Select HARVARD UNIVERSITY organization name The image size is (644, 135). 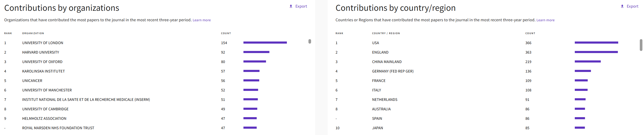[41, 52]
